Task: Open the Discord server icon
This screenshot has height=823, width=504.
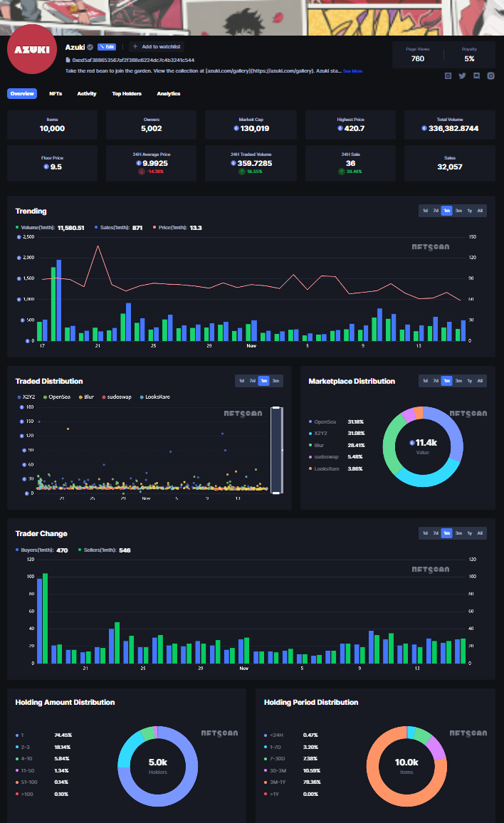Action: point(476,75)
